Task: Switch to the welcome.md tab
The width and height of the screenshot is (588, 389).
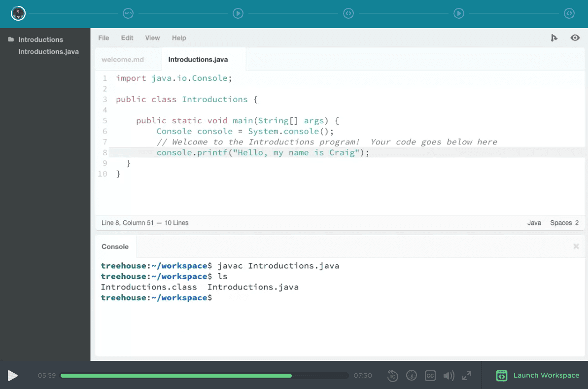Action: pos(122,59)
